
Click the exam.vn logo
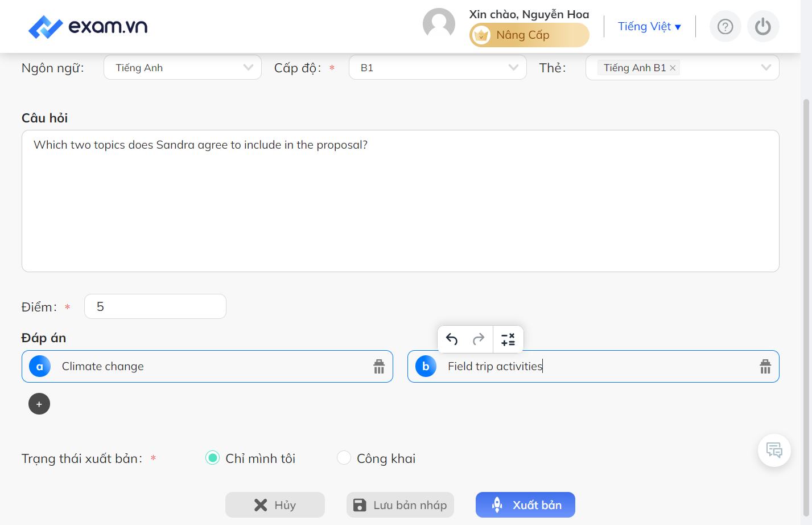click(88, 27)
